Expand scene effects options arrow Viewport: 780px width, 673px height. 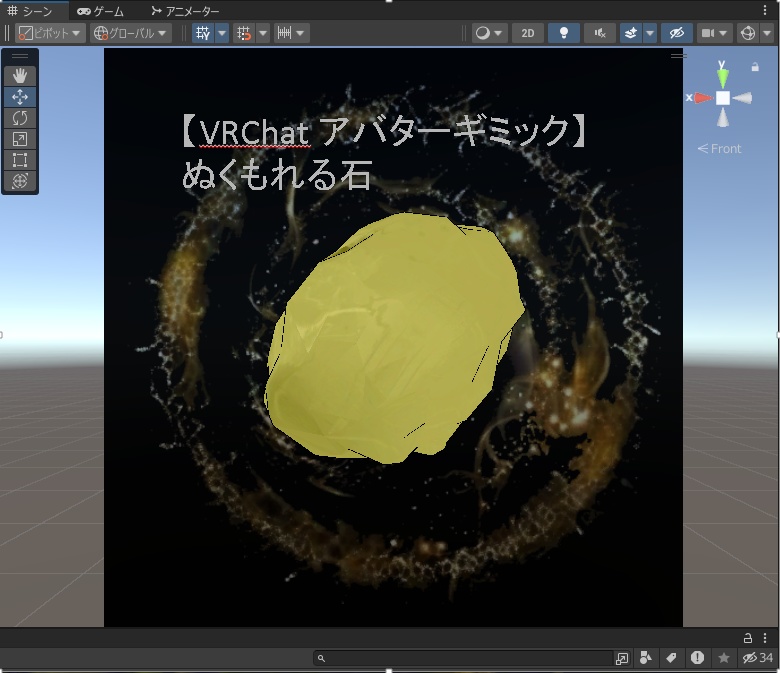[650, 33]
